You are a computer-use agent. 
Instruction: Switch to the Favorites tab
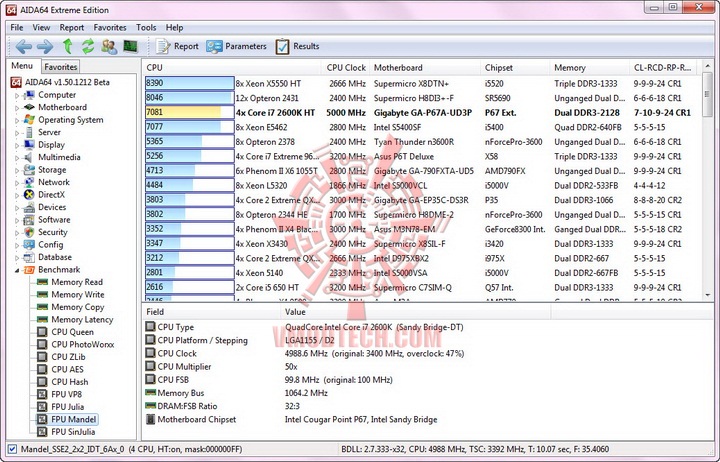61,67
